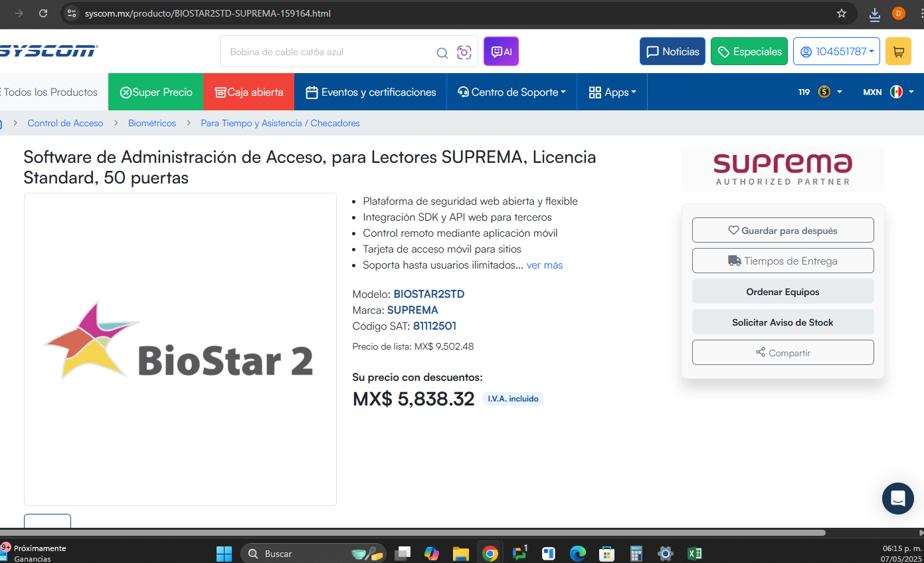Open the purple AI assistant button

pyautogui.click(x=501, y=51)
